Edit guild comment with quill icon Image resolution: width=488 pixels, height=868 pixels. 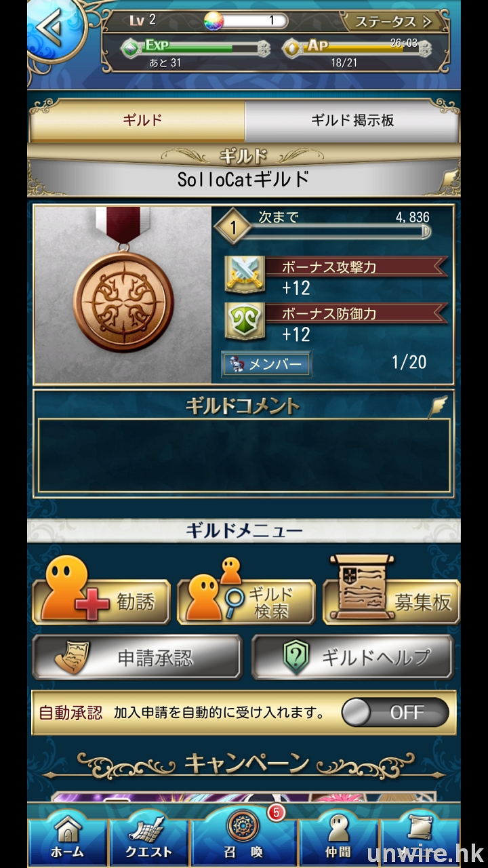pos(440,406)
